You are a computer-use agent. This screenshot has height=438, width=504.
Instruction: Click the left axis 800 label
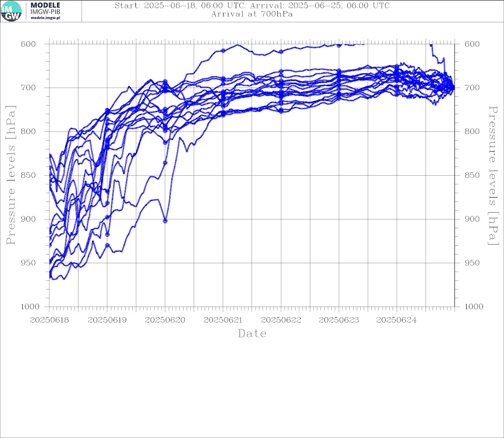coord(28,131)
